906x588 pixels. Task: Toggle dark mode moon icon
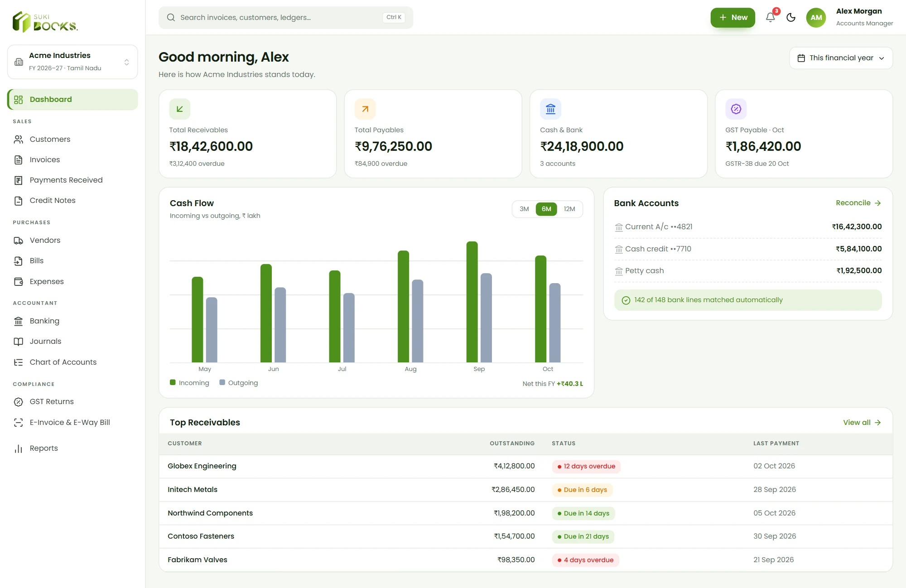coord(791,17)
